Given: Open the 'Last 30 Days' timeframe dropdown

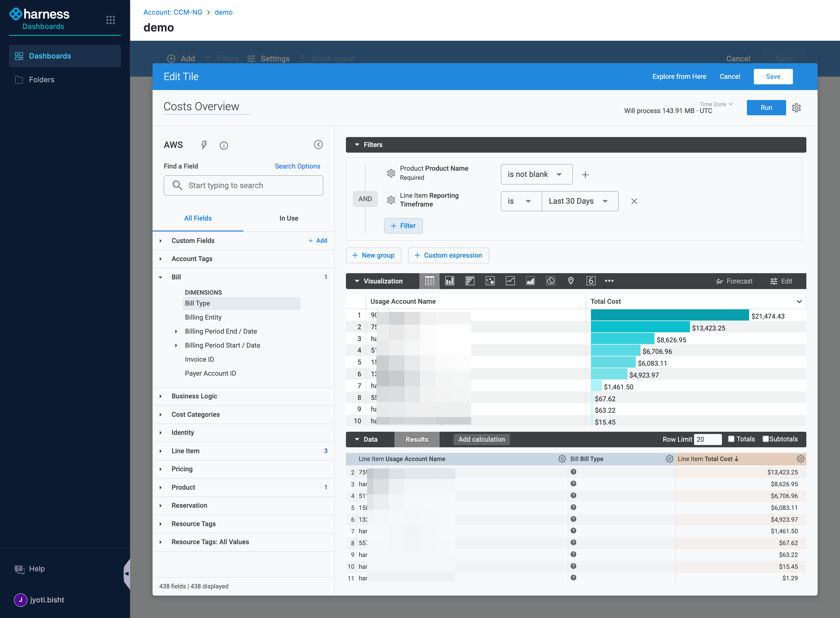Looking at the screenshot, I should 580,201.
